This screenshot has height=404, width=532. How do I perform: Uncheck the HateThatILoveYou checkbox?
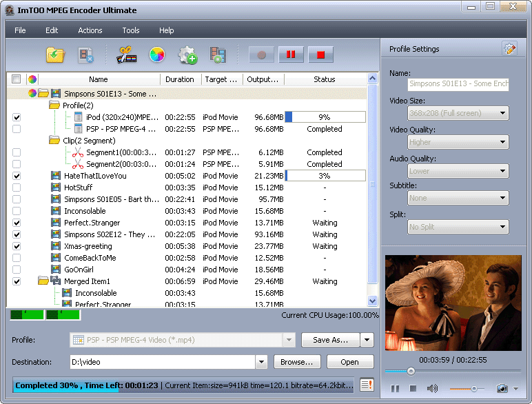coord(17,176)
